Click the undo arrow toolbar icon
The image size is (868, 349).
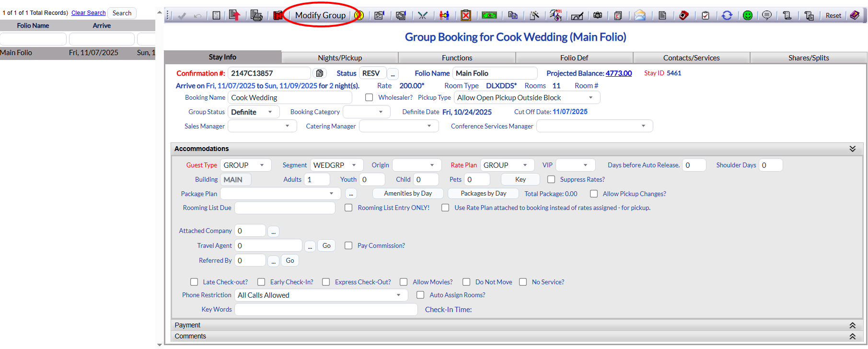point(197,16)
